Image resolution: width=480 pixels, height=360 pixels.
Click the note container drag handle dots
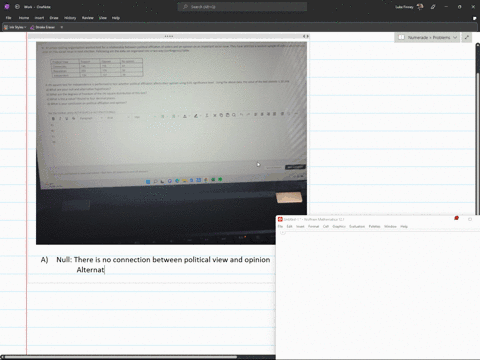(169, 36)
